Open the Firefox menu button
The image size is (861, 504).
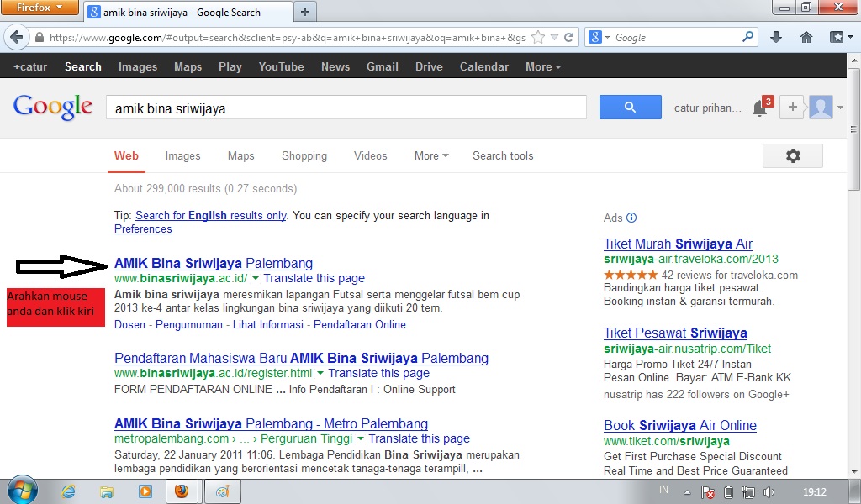(40, 7)
